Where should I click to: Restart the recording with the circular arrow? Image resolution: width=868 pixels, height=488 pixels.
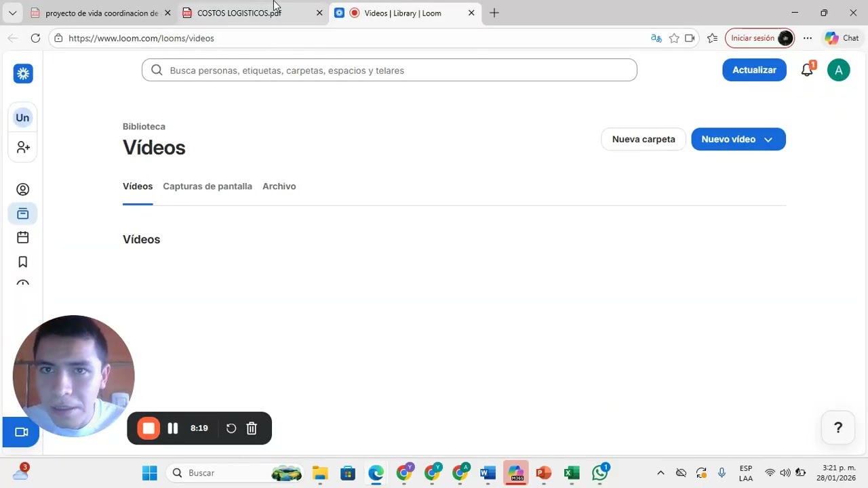(x=231, y=428)
